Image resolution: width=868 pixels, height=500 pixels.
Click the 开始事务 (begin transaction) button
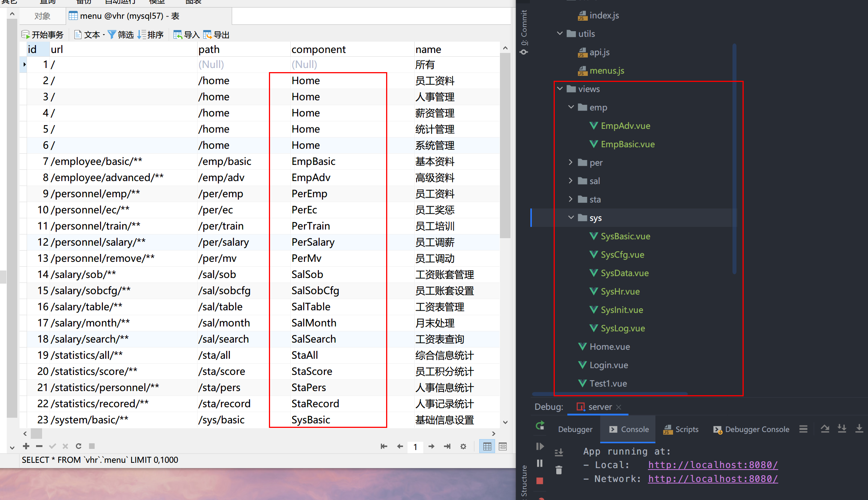[42, 35]
